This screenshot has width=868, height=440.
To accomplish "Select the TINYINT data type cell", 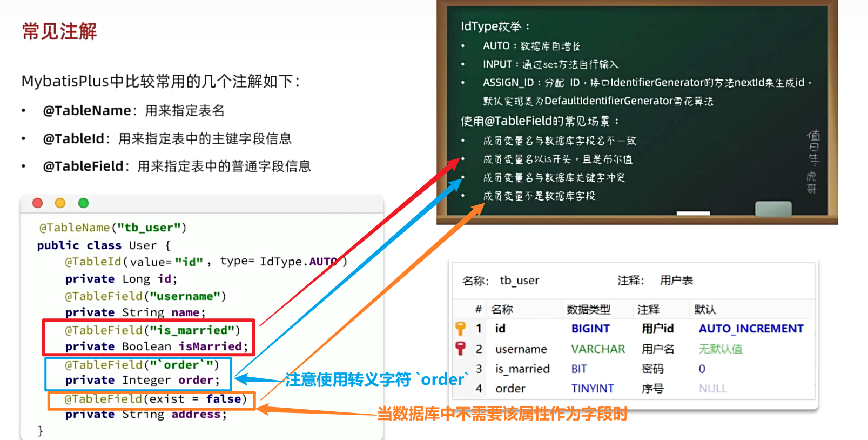I will (593, 389).
